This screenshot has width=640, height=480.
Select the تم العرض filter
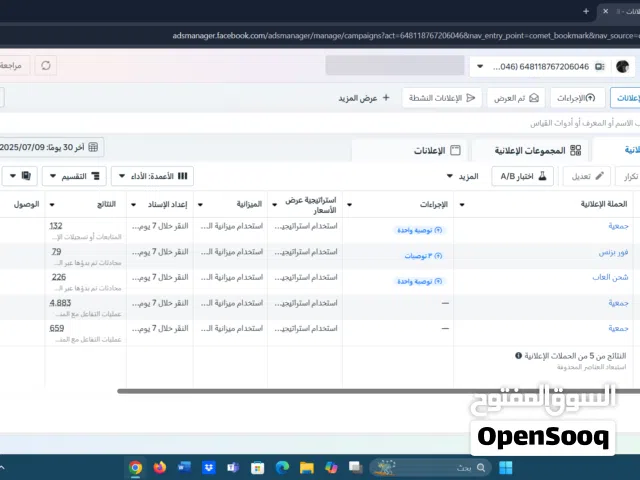516,98
